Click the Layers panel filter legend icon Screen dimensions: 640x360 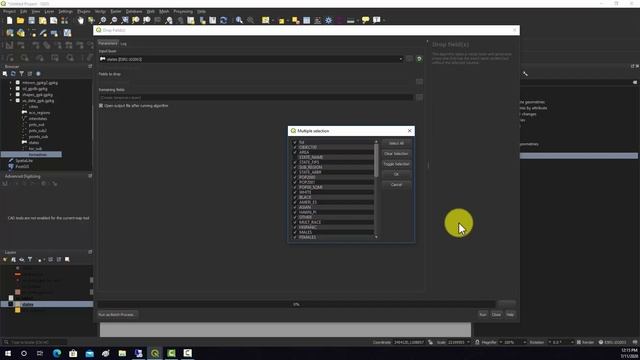click(30, 260)
